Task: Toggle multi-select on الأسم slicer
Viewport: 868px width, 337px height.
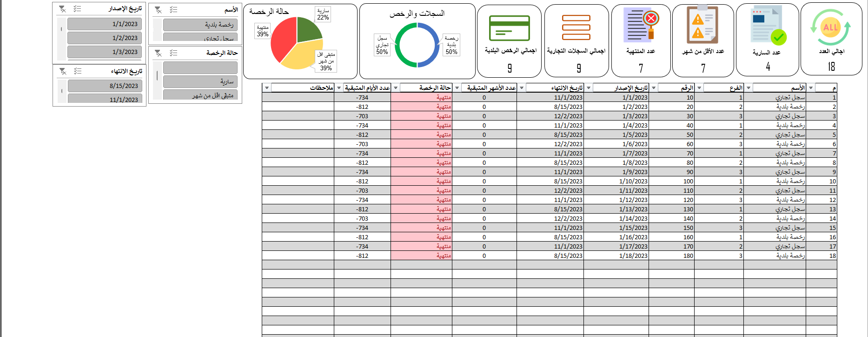Action: point(173,10)
